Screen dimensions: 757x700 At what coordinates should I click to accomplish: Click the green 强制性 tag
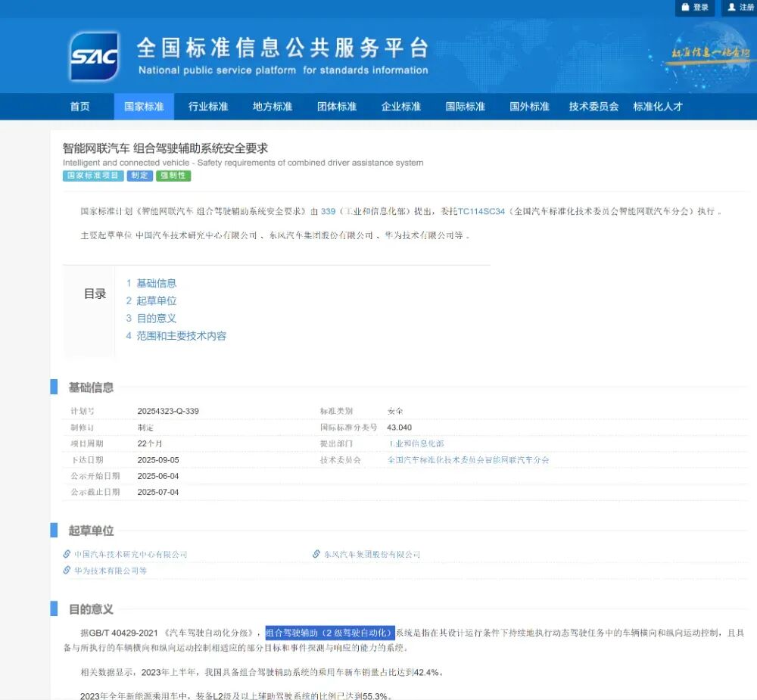(x=173, y=176)
